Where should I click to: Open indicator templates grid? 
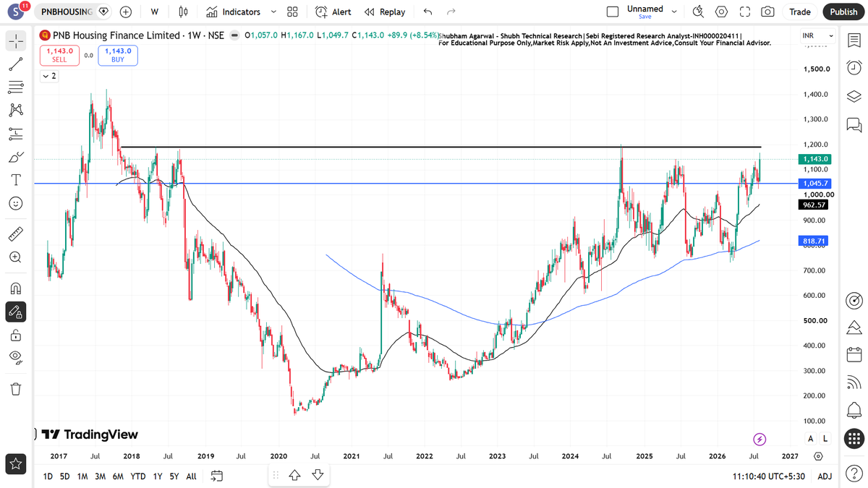click(x=292, y=12)
